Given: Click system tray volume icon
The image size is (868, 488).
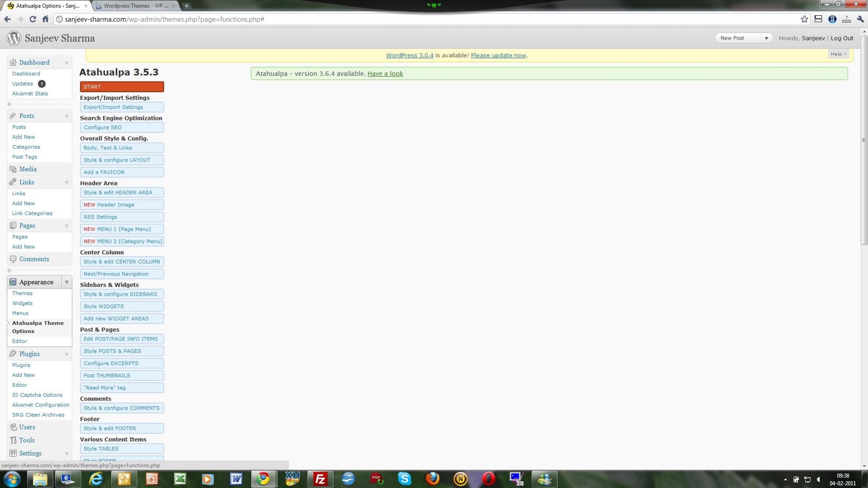Looking at the screenshot, I should pyautogui.click(x=818, y=479).
